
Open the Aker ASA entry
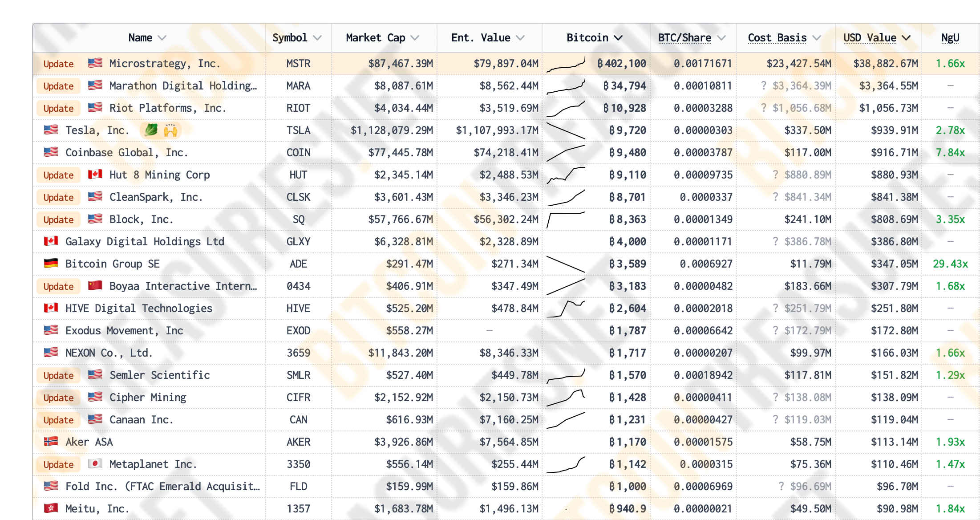tap(89, 442)
